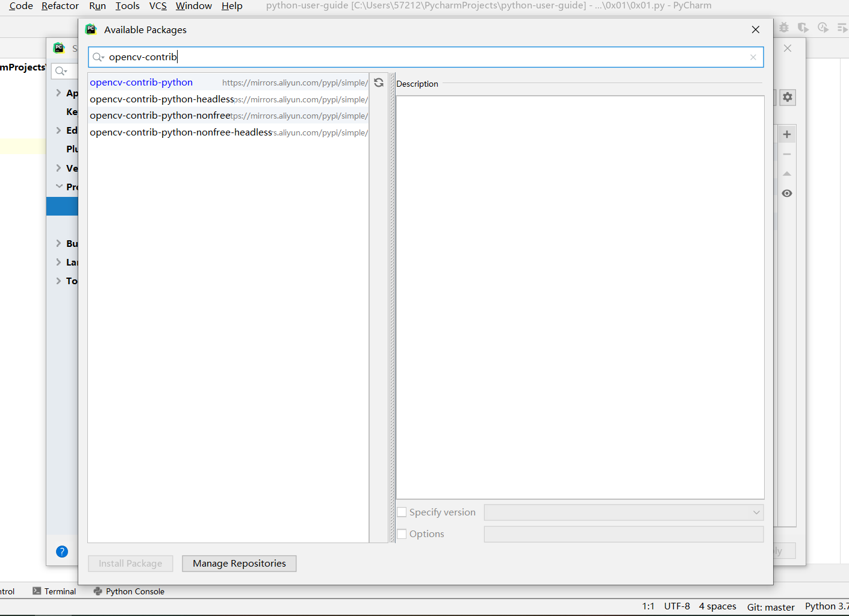Click the minus uninstall package icon
This screenshot has height=616, width=849.
pyautogui.click(x=787, y=154)
